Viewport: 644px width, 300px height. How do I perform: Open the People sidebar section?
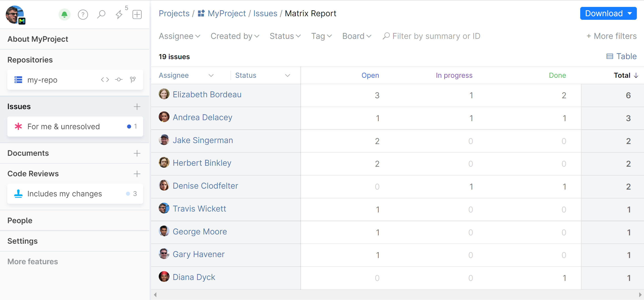point(20,220)
